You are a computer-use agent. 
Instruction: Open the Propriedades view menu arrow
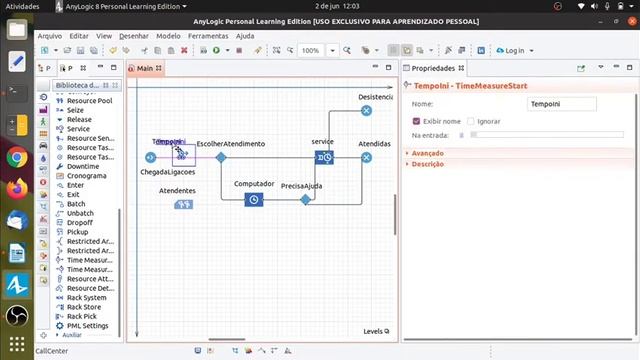(601, 67)
